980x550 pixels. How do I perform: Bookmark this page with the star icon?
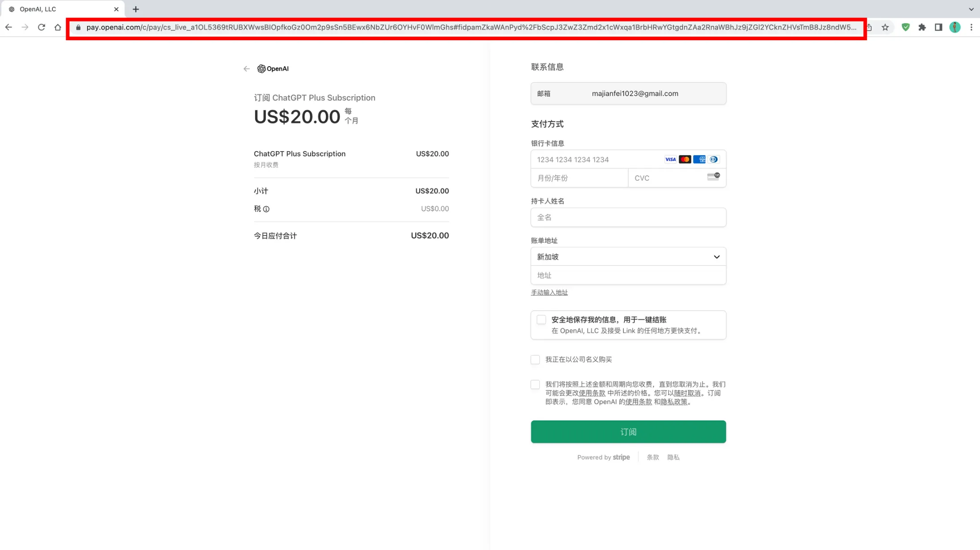click(885, 27)
